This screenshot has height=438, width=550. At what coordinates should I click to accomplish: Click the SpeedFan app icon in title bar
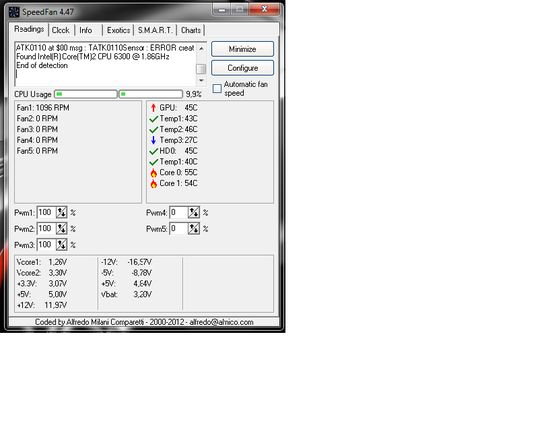(14, 12)
